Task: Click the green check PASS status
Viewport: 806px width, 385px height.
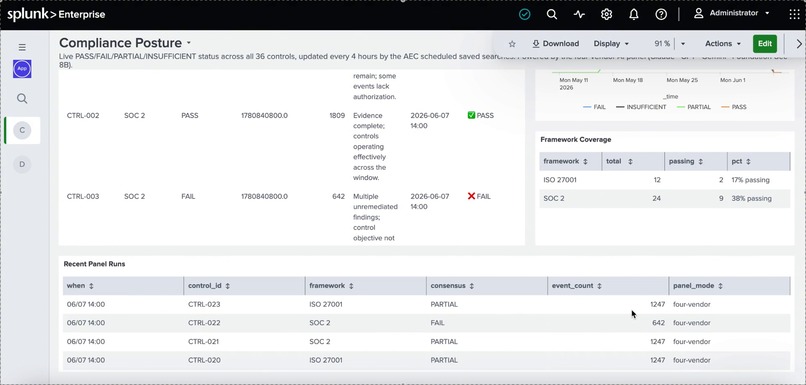Action: [480, 116]
